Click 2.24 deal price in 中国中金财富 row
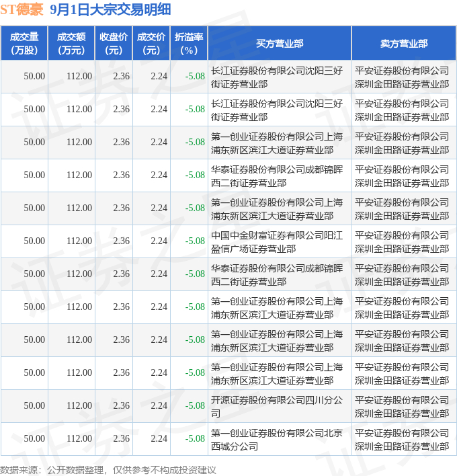This screenshot has width=457, height=476. coord(159,241)
